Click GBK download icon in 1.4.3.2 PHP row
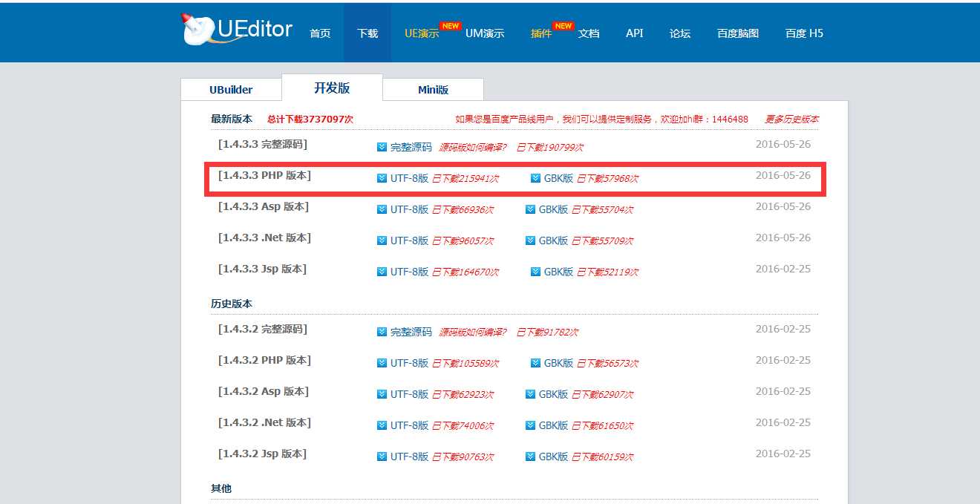Viewport: 980px width, 504px height. pos(536,363)
